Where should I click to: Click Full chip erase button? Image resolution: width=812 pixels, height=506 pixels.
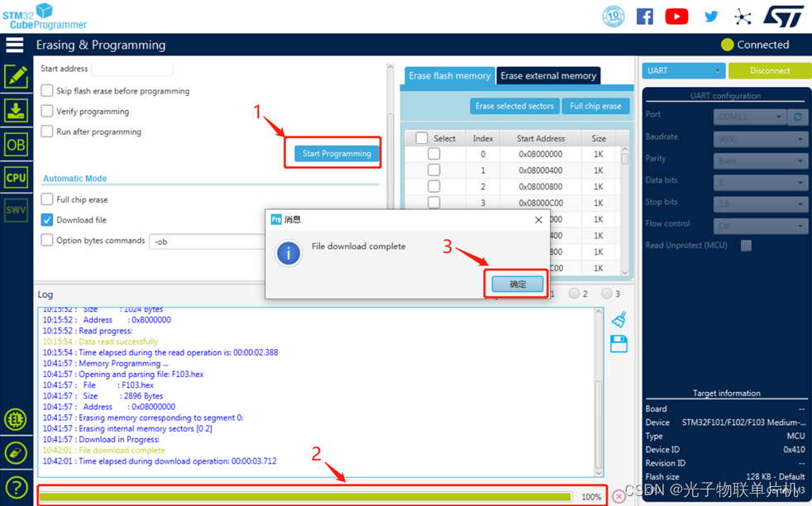coord(595,106)
